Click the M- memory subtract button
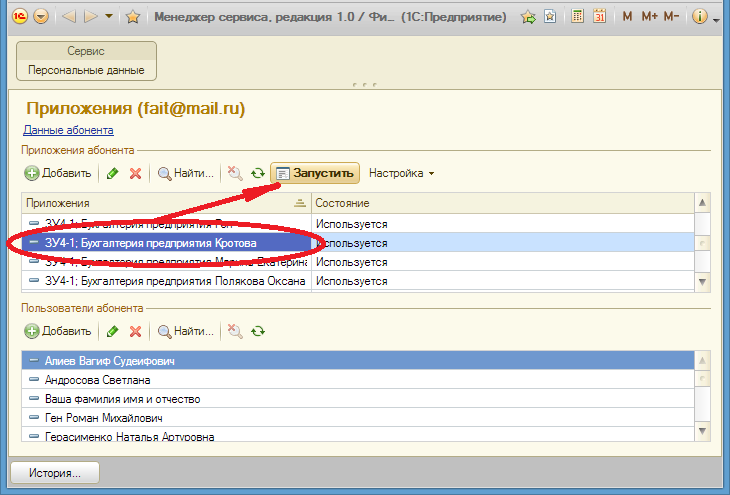The image size is (730, 495). pyautogui.click(x=671, y=16)
